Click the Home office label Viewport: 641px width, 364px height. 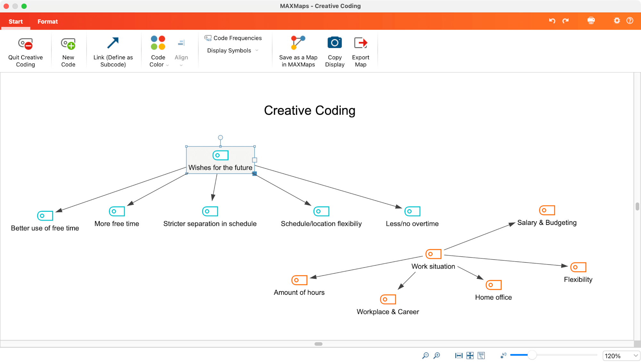(494, 298)
